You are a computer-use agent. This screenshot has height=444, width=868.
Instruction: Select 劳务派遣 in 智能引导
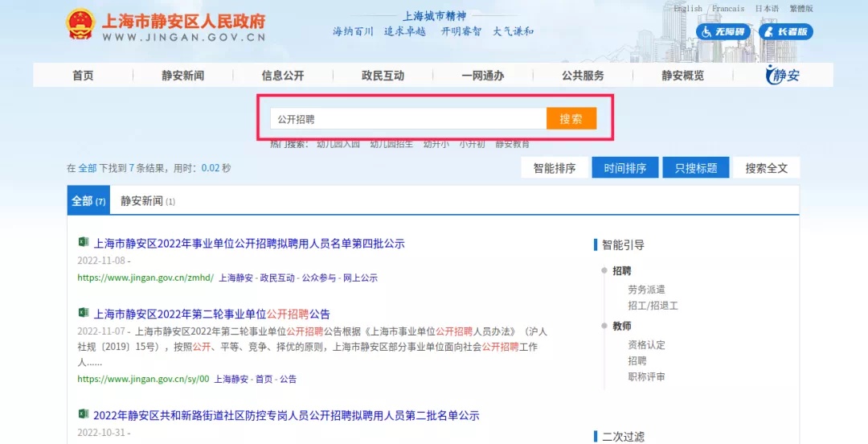coord(646,290)
